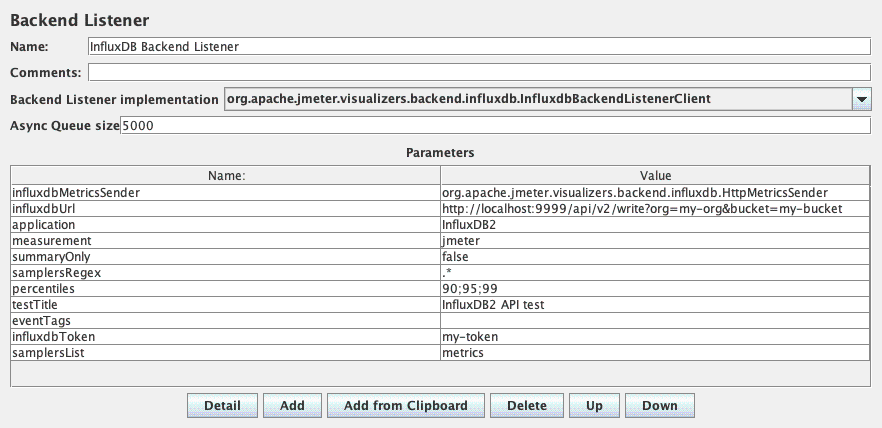882x428 pixels.
Task: Click the Comments text field
Action: tap(479, 72)
